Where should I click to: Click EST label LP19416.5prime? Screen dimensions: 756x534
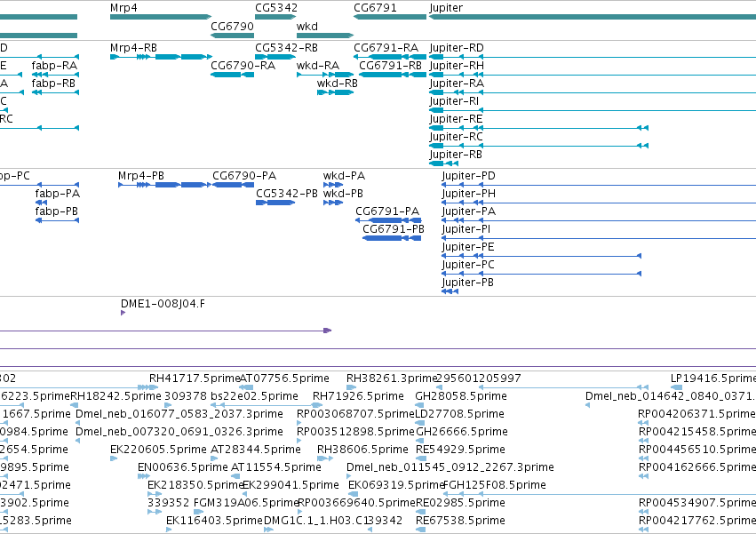click(x=713, y=379)
